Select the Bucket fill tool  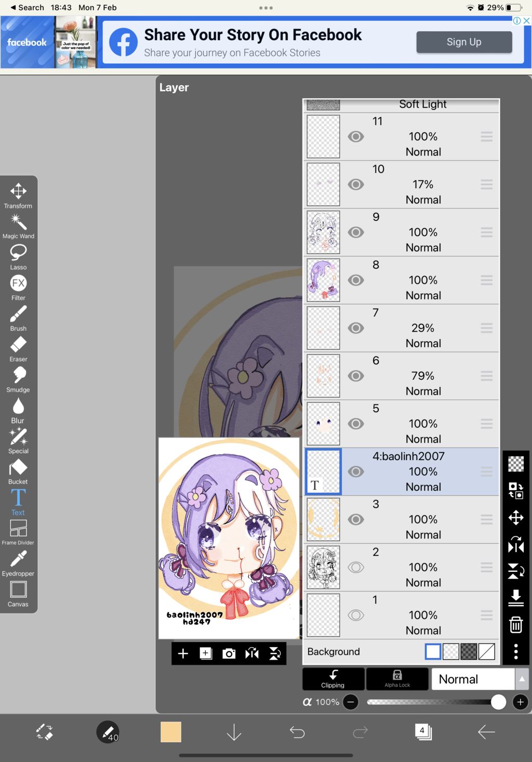click(18, 472)
